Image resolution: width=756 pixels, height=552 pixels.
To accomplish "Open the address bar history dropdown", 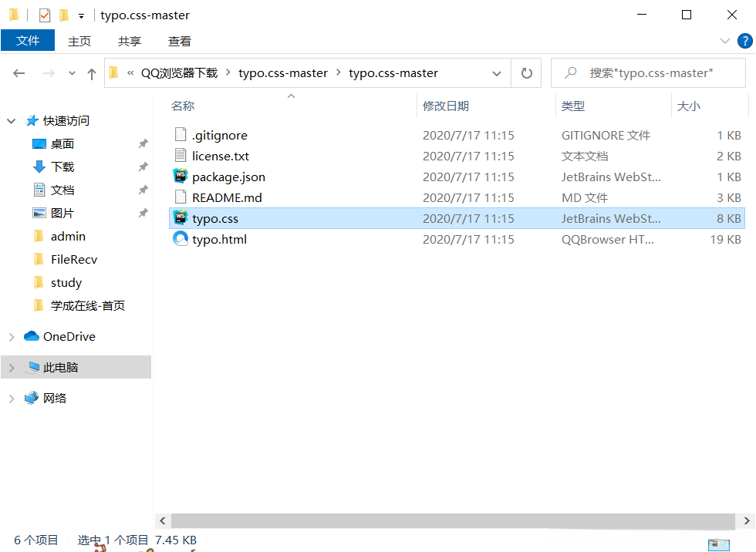I will pos(497,74).
